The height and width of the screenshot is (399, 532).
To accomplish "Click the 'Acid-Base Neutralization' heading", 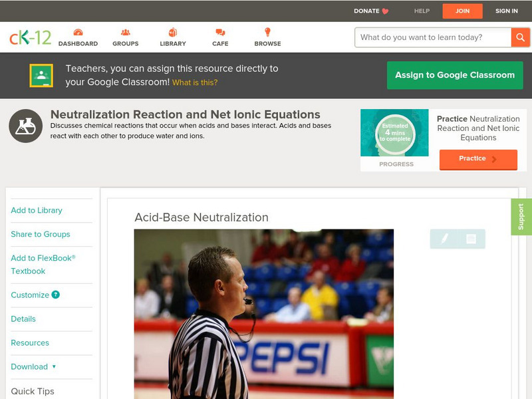I will (201, 217).
